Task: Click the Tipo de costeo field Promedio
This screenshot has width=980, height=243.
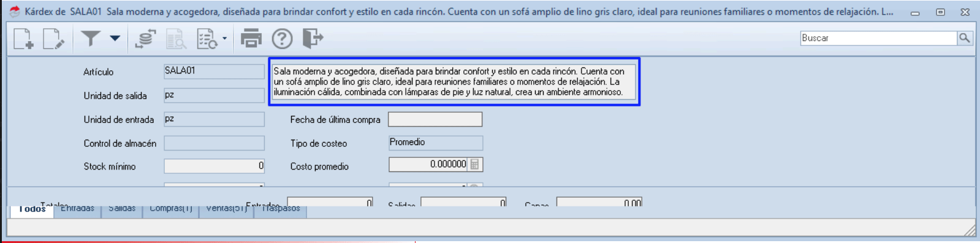Action: [x=436, y=143]
